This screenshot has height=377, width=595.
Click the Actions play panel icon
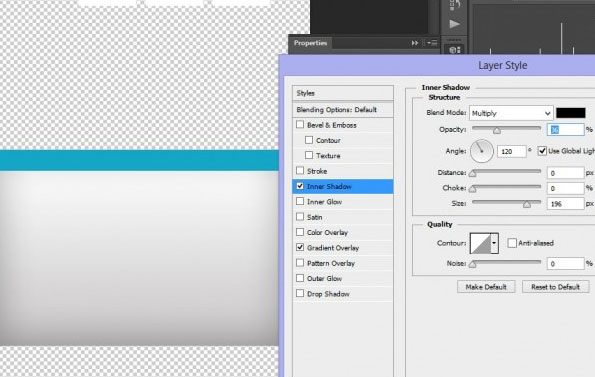click(454, 24)
